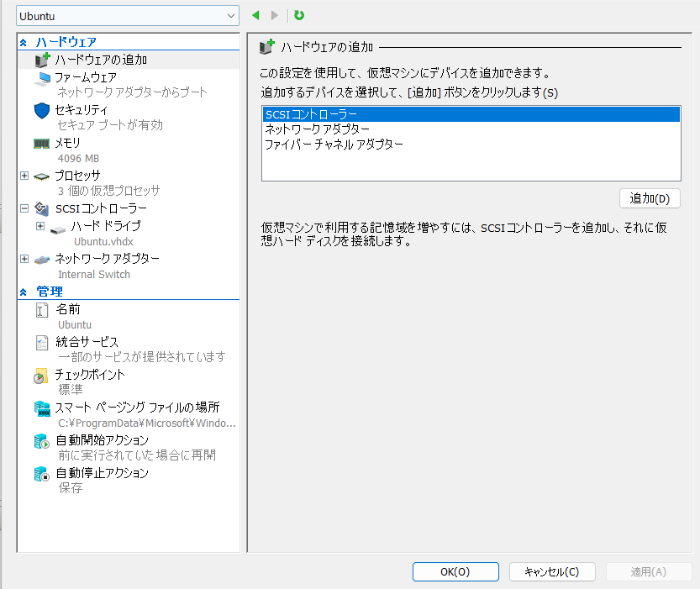This screenshot has height=589, width=700.
Task: Click the Cancel (キャンセル) button
Action: pyautogui.click(x=551, y=571)
